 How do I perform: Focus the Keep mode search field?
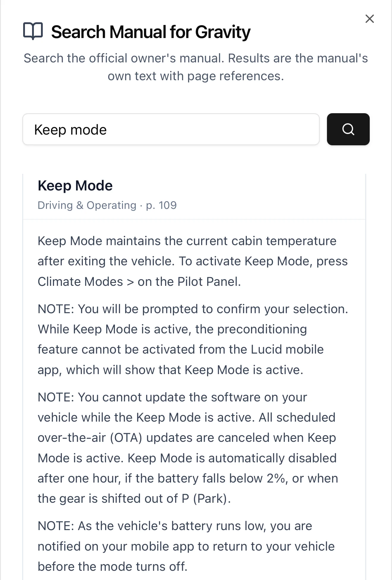click(x=171, y=129)
